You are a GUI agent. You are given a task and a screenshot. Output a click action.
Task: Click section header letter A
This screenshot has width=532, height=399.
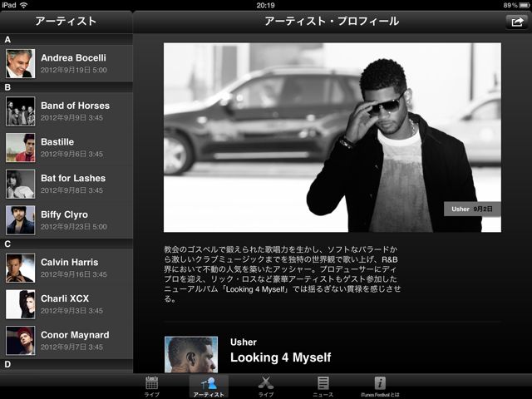coord(7,40)
